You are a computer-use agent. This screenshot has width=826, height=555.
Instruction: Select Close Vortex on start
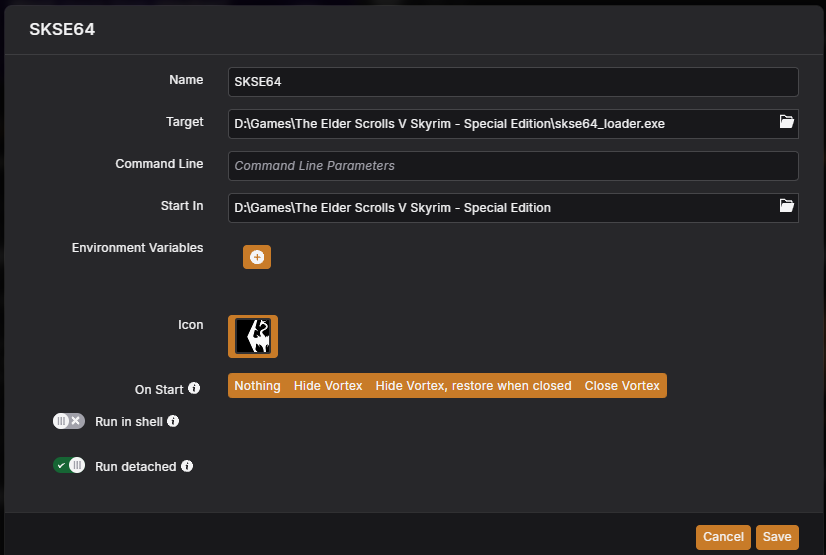click(622, 385)
